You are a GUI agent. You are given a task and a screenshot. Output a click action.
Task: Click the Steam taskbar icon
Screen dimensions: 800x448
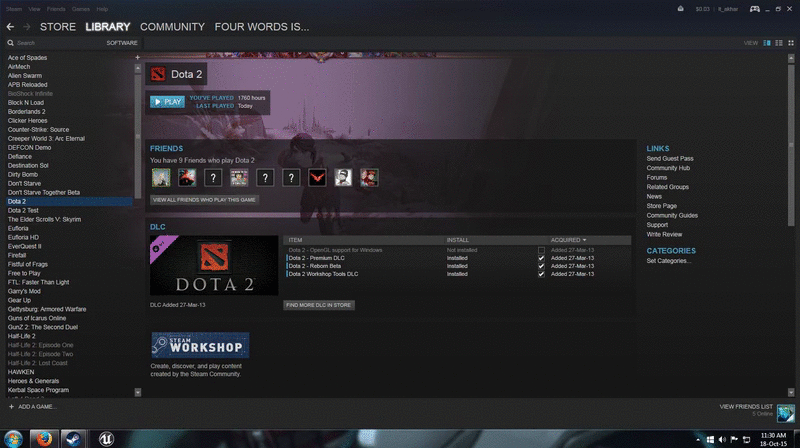point(73,439)
